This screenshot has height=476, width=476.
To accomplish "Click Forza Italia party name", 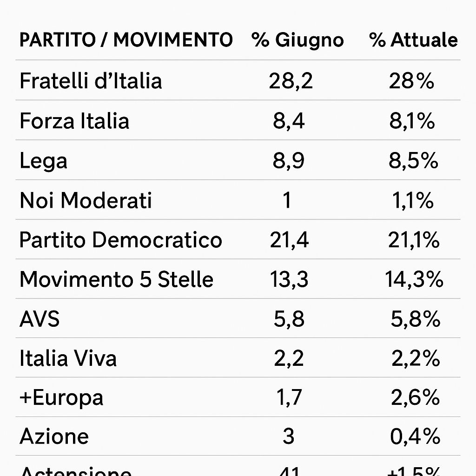I will coord(74,121).
